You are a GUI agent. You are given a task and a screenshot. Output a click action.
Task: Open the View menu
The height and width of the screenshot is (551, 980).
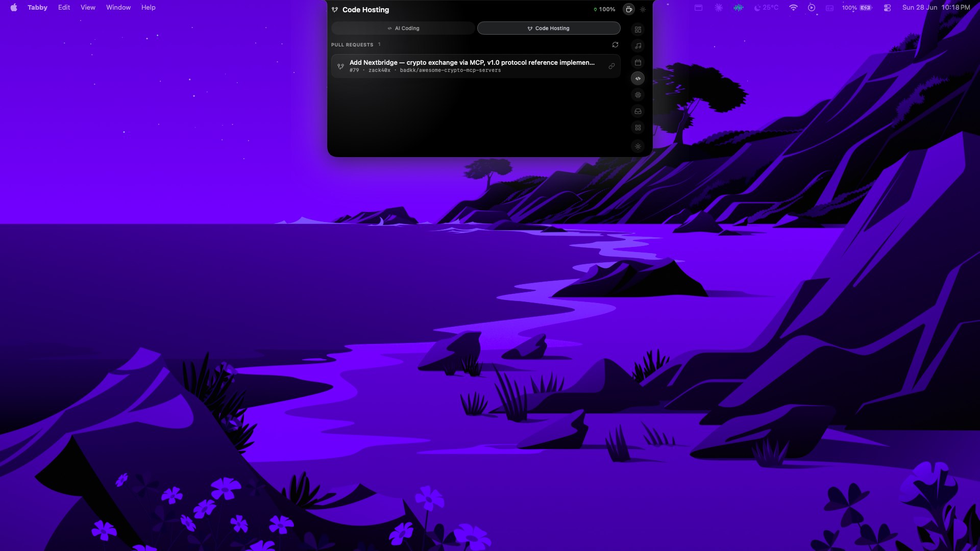tap(88, 8)
